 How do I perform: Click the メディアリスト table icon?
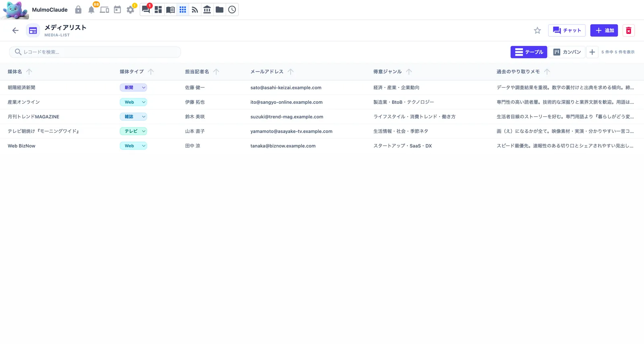(33, 31)
